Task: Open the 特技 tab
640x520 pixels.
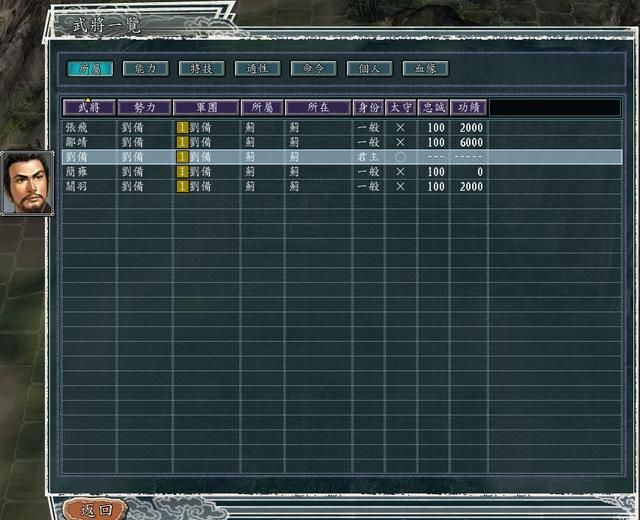Action: (201, 69)
